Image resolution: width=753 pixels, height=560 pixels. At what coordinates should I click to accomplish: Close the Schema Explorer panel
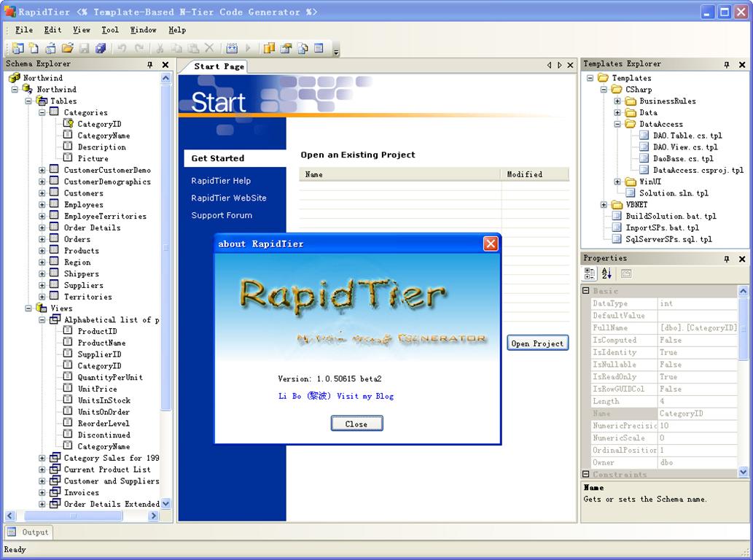click(x=165, y=64)
